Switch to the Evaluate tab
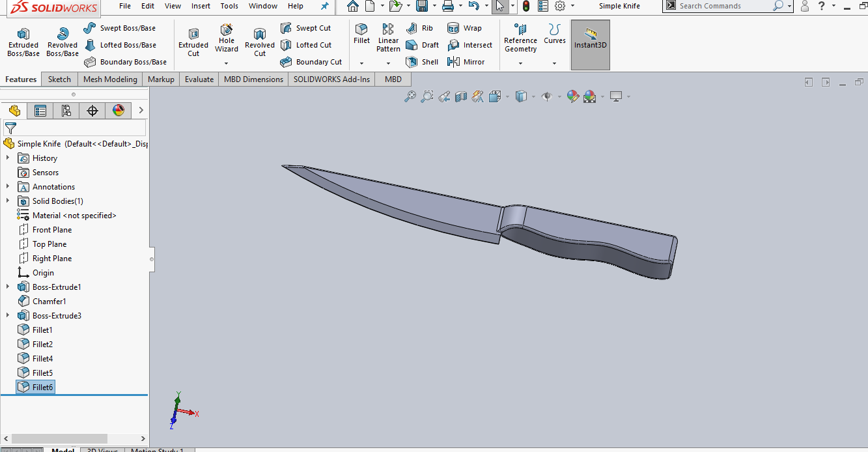Viewport: 868px width, 452px height. (199, 78)
